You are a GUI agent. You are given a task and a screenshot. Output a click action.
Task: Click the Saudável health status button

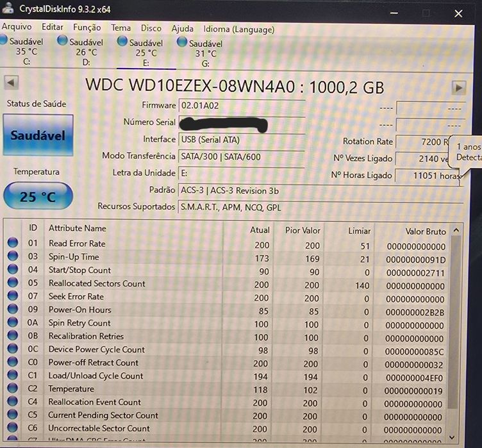(x=38, y=135)
